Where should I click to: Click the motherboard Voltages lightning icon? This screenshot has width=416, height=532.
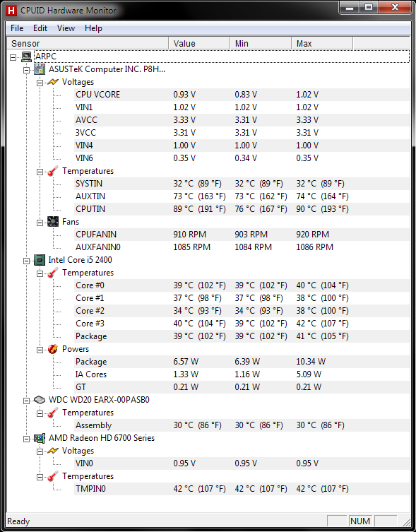tap(53, 82)
